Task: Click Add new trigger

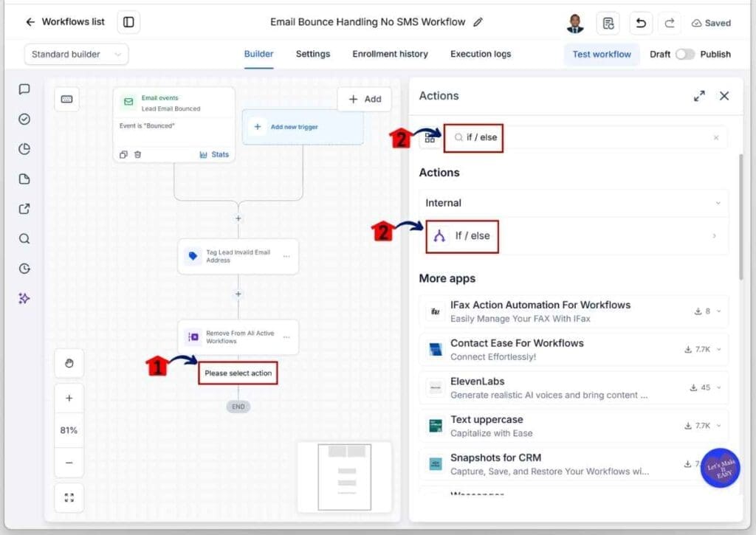Action: click(303, 127)
